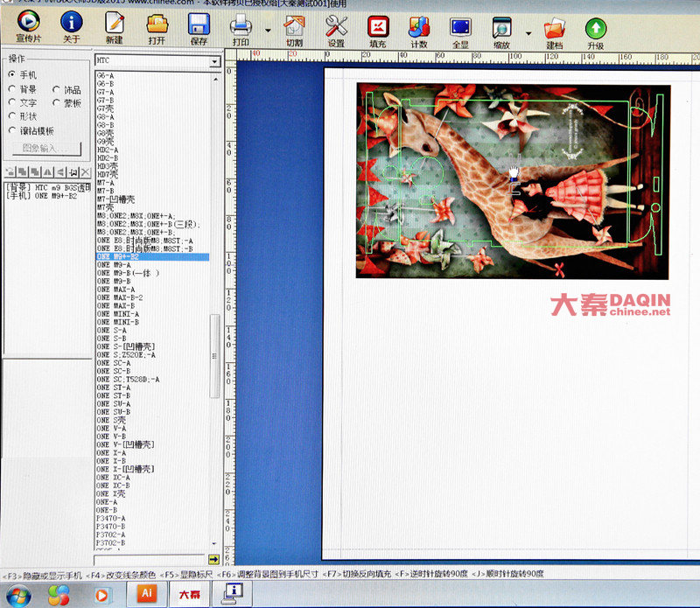Viewport: 700px width, 608px height.
Task: Click 全显 show-all icon
Action: (x=461, y=28)
